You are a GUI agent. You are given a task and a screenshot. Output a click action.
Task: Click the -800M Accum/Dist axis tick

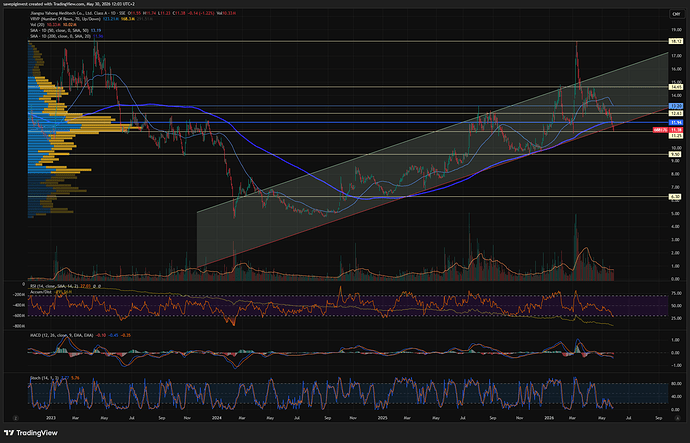pyautogui.click(x=18, y=326)
